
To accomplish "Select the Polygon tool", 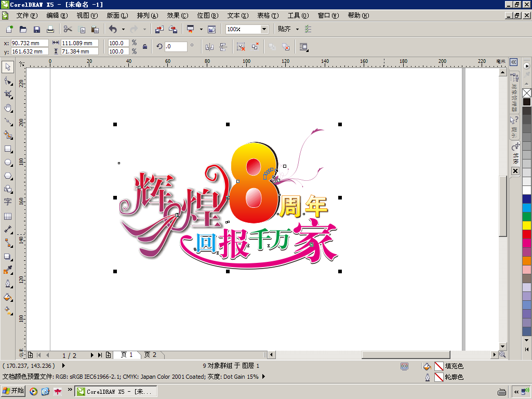I will pos(8,176).
